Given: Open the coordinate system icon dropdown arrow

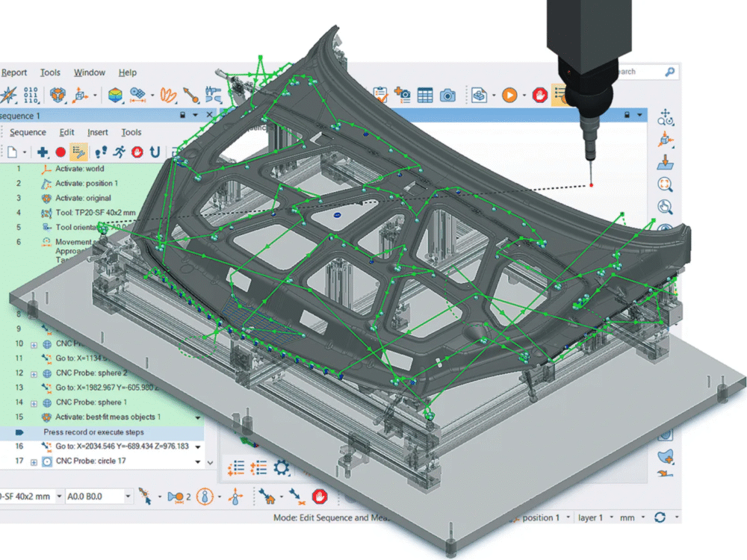Looking at the screenshot, I should (95, 96).
